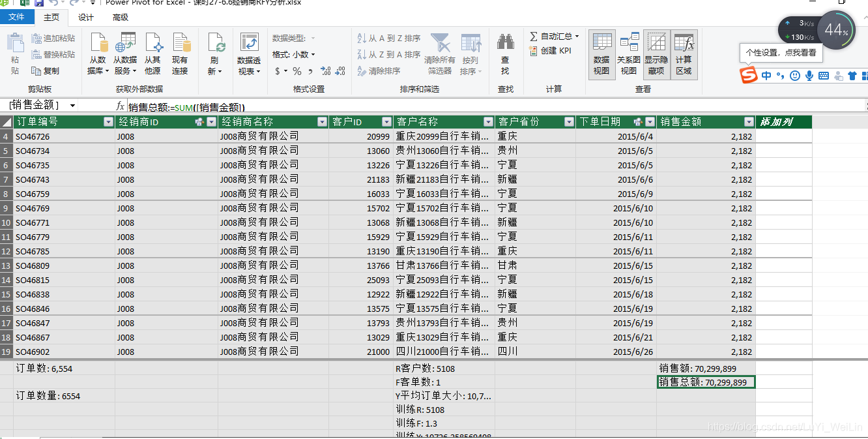Switch to 关系图视图 diagram view
This screenshot has width=868, height=439.
[629, 55]
